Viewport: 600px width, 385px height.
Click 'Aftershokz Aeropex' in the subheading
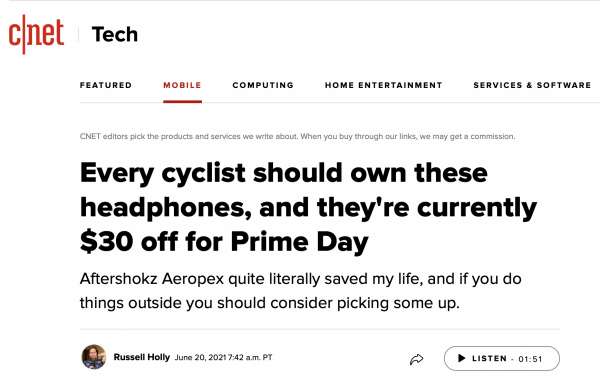click(x=152, y=279)
